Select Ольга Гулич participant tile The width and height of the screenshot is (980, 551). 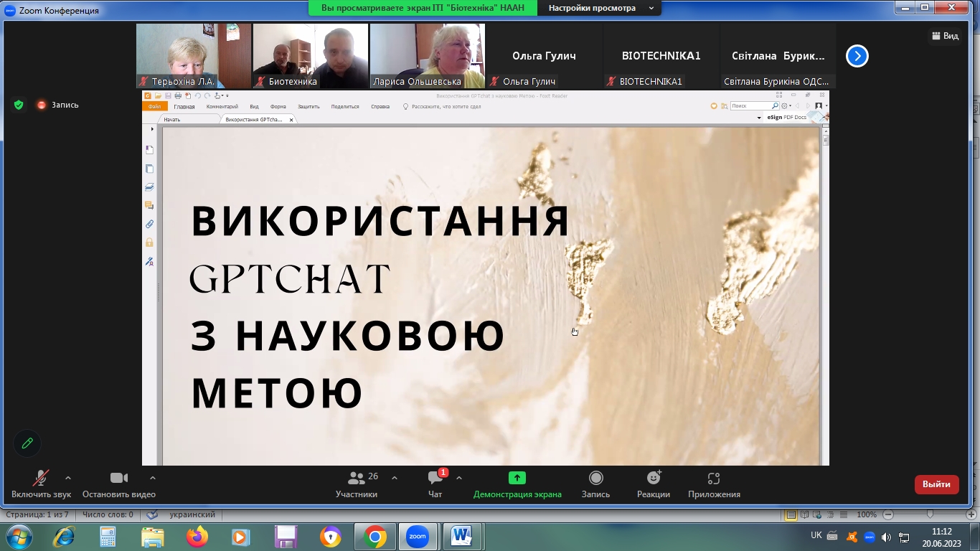pos(544,56)
